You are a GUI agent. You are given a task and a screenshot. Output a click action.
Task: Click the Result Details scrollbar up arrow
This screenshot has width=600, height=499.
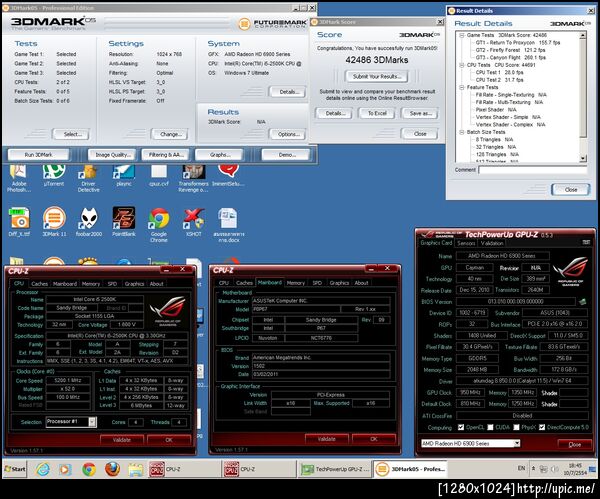pos(583,36)
